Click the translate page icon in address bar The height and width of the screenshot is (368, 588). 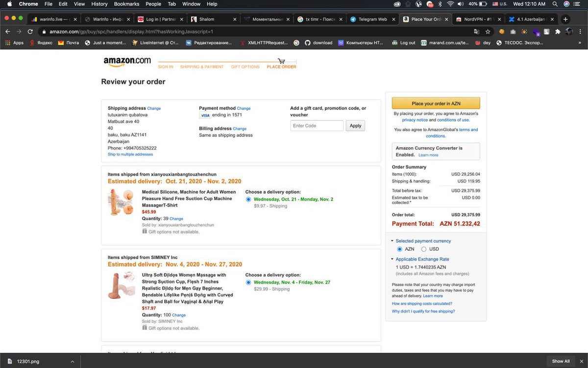point(476,31)
